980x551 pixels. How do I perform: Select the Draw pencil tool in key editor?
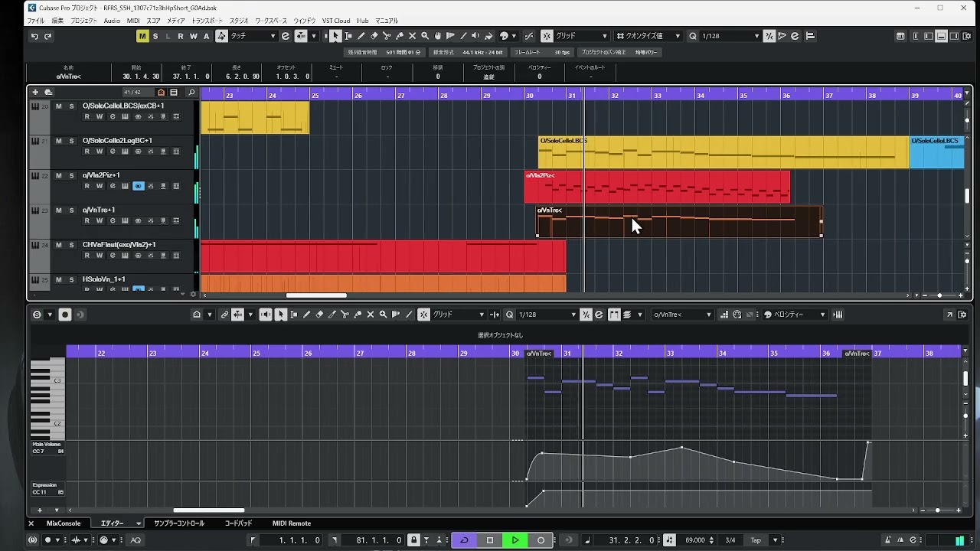tap(306, 315)
